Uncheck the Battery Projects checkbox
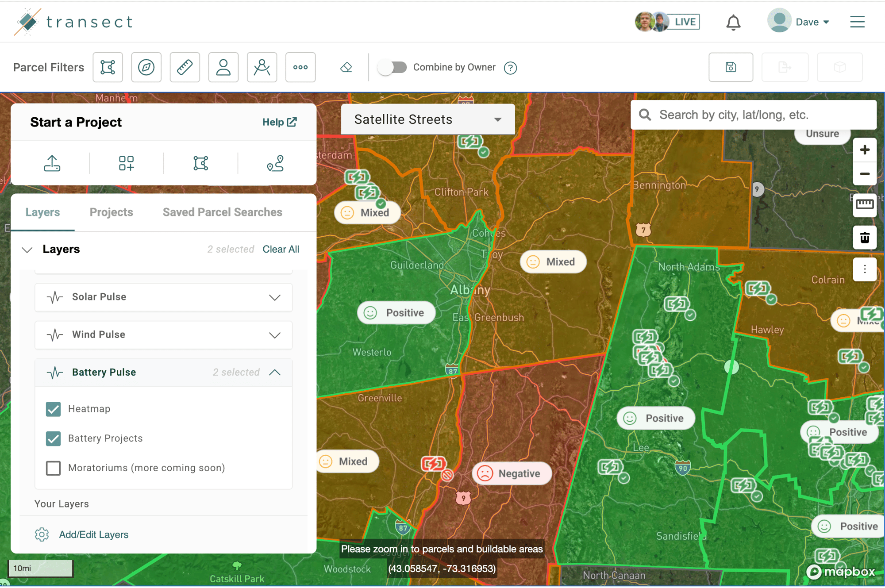Image resolution: width=885 pixels, height=588 pixels. pyautogui.click(x=53, y=438)
